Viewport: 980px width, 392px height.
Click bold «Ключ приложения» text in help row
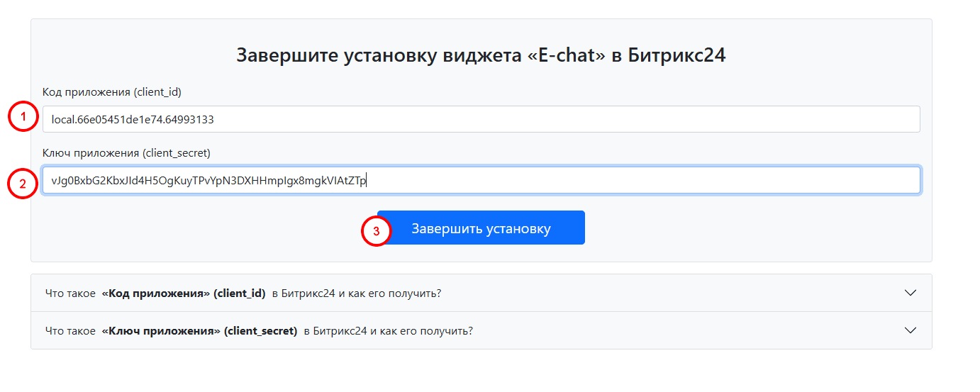point(161,330)
